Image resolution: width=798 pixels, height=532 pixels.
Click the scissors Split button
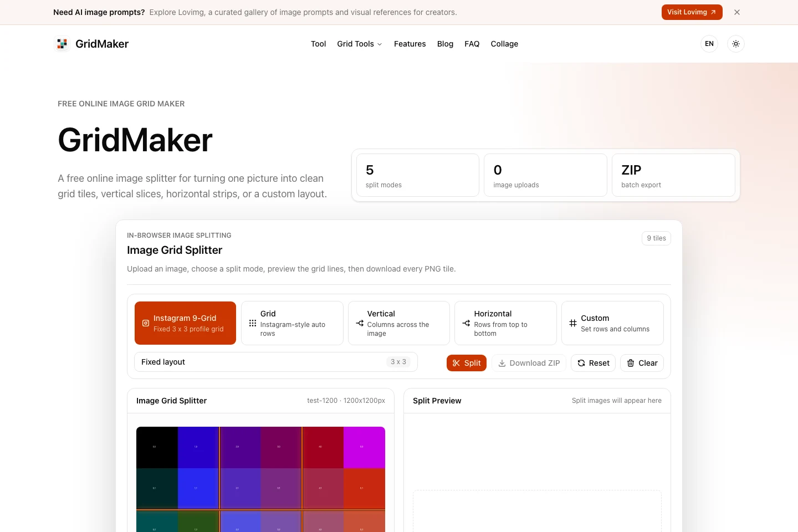(x=467, y=363)
